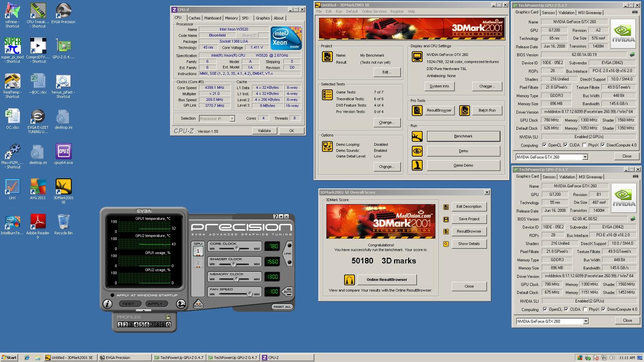Screen dimensions: 644x362
Task: Open the RealTemp shortcut icon
Action: (12, 81)
